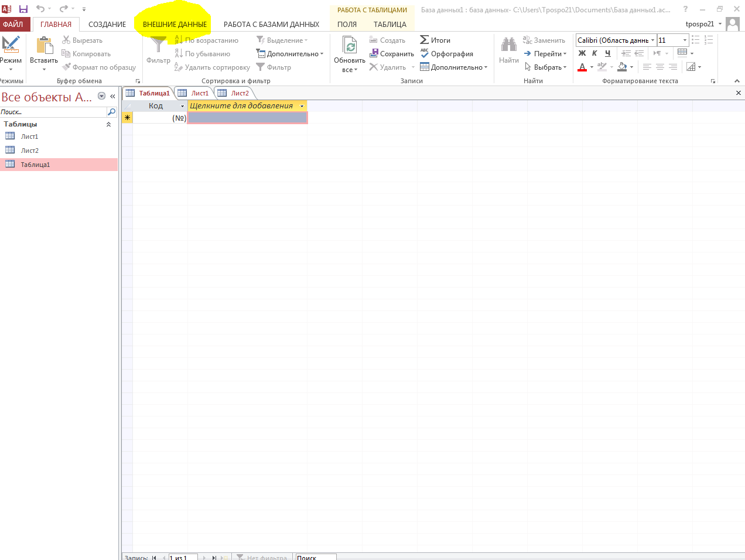The height and width of the screenshot is (560, 745).
Task: Collapse the ribbon
Action: pos(737,81)
